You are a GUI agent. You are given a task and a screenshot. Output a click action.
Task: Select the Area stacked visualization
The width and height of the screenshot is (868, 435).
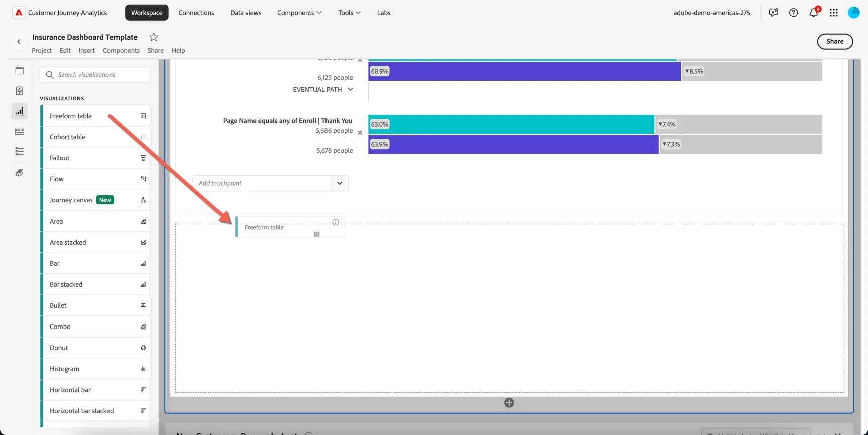coord(95,242)
